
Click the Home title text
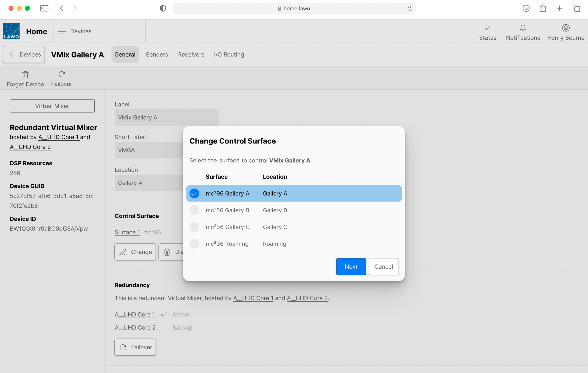point(37,31)
